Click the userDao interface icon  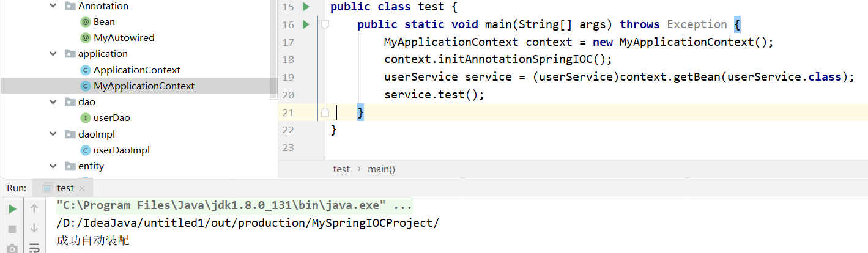pos(86,118)
